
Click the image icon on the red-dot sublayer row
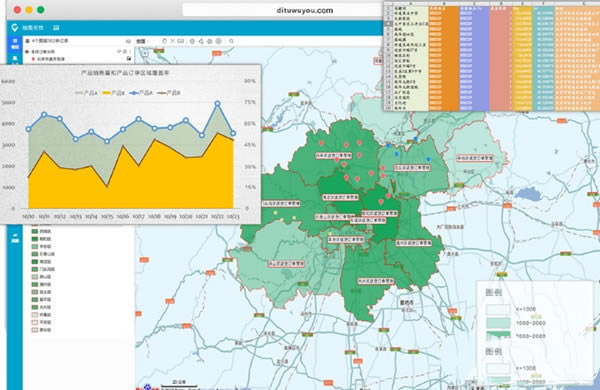tap(129, 59)
